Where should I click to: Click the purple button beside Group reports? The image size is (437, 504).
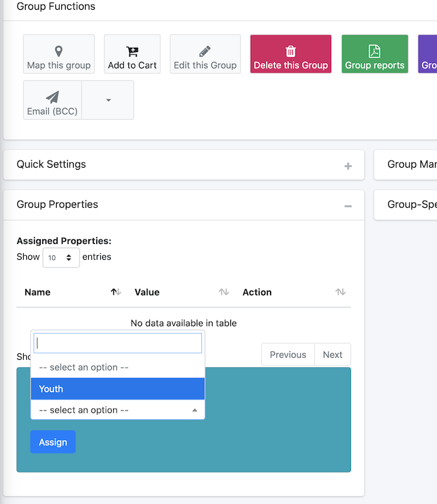(428, 54)
